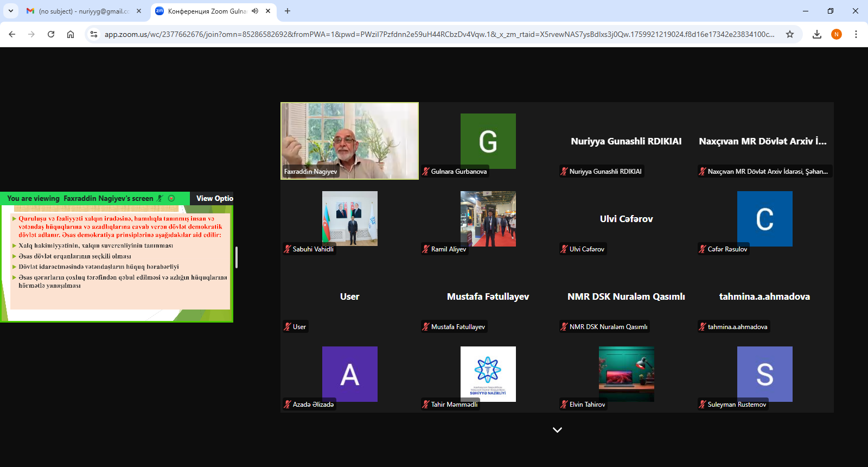The image size is (868, 467).
Task: Open a new browser tab
Action: (x=288, y=11)
